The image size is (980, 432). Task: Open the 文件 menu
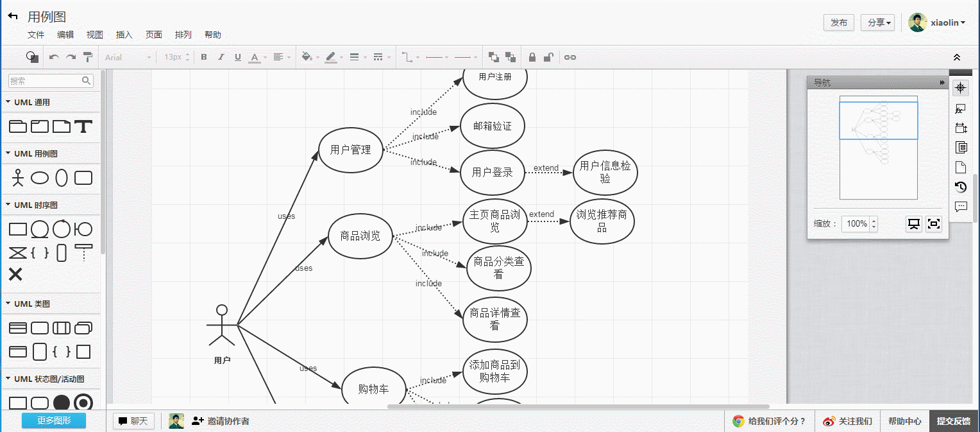pyautogui.click(x=36, y=34)
